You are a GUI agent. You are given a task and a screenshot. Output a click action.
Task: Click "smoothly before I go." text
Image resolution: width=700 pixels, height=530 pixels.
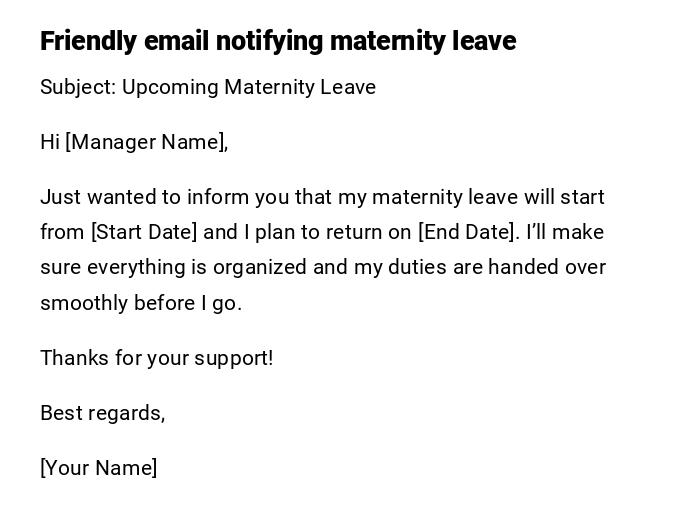tap(141, 303)
